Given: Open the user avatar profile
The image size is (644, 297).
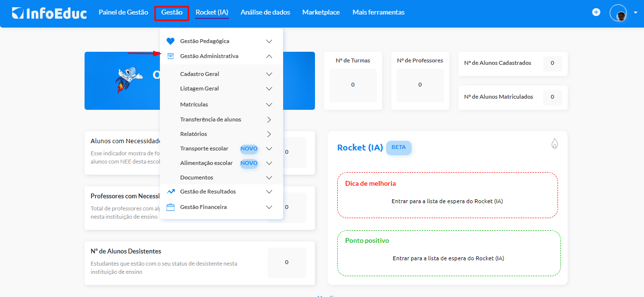Looking at the screenshot, I should coord(618,13).
